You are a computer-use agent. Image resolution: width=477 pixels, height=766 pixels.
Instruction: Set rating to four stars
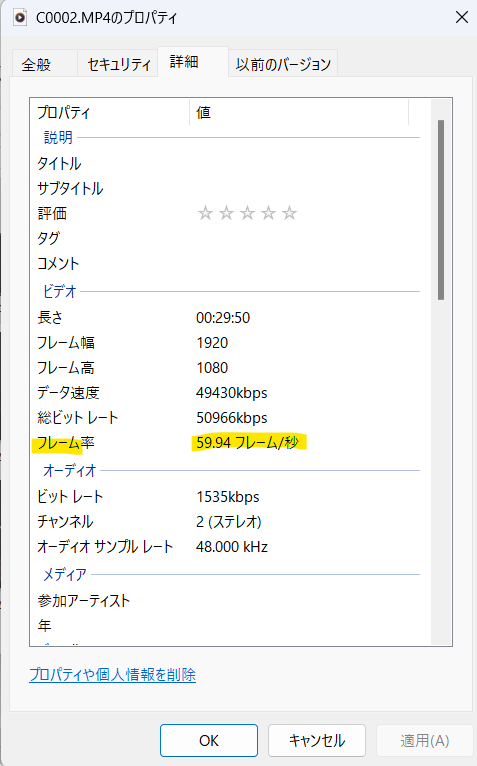[x=268, y=213]
